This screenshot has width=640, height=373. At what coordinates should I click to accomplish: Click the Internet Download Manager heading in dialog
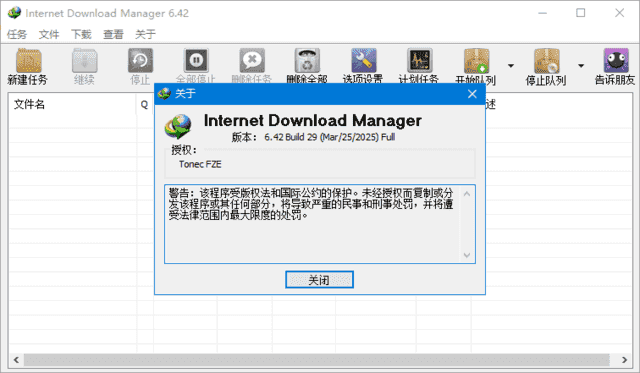pos(313,120)
